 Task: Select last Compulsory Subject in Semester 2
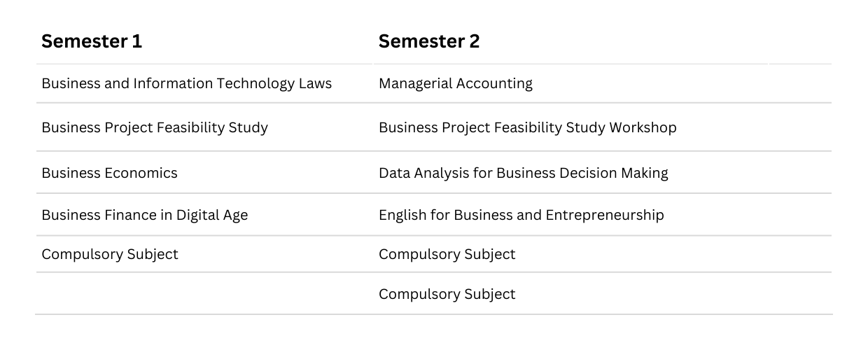click(447, 295)
